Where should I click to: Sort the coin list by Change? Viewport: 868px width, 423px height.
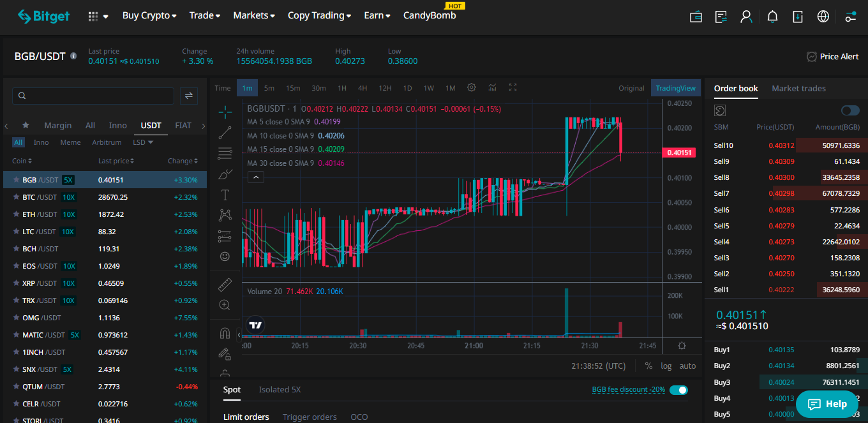pos(183,161)
